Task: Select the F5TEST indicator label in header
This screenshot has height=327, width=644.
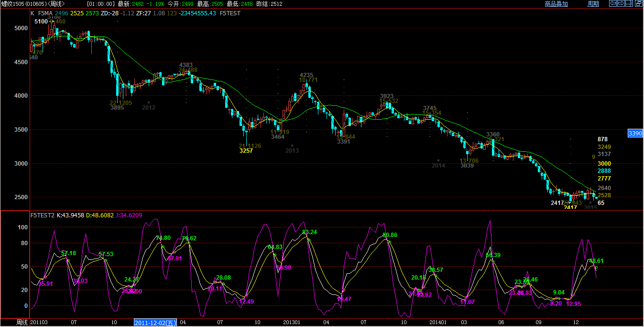Action: 230,13
